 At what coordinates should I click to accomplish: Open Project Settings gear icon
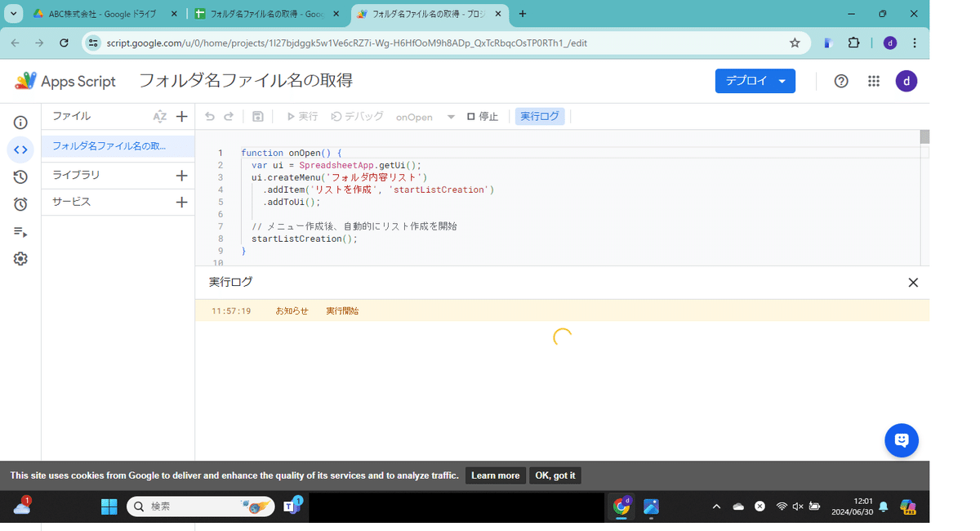point(20,259)
